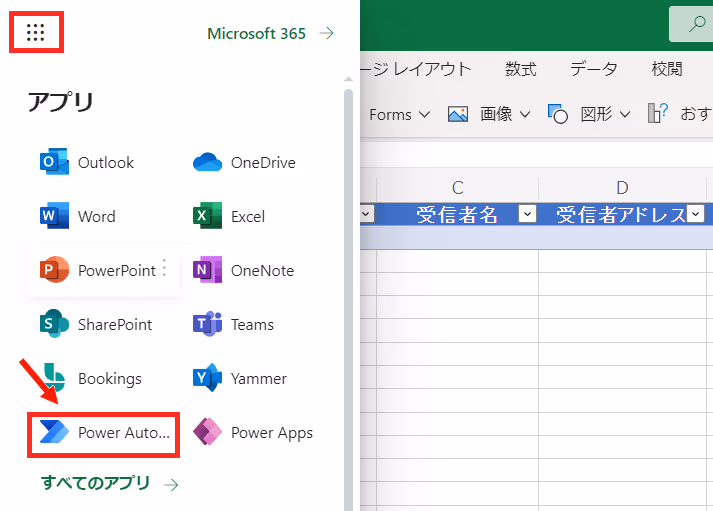
Task: Close the app launcher waffle icon
Action: (35, 32)
